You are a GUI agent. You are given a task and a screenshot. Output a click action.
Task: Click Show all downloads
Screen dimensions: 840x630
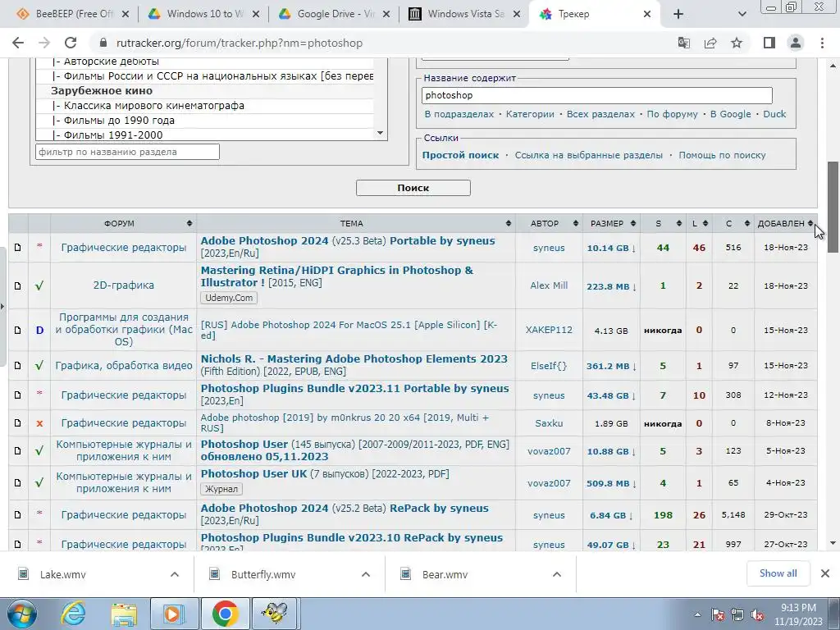pyautogui.click(x=778, y=573)
